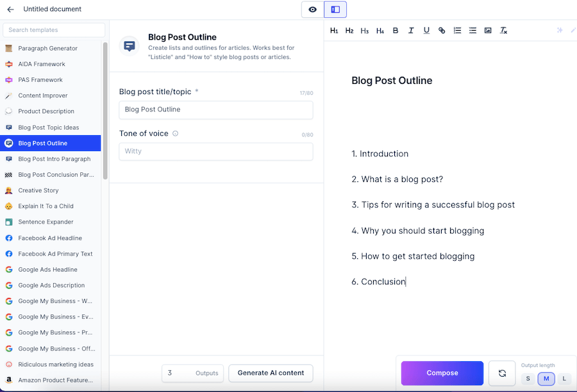Switch to split panel layout view
This screenshot has height=392, width=577.
tap(335, 10)
